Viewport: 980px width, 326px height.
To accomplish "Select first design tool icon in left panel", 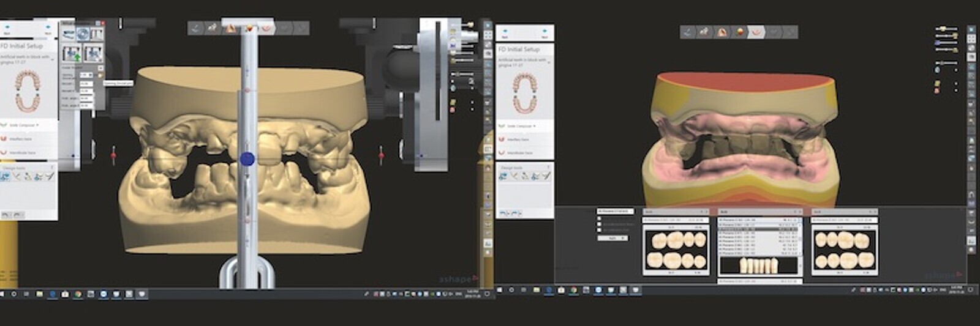I will coord(6,177).
